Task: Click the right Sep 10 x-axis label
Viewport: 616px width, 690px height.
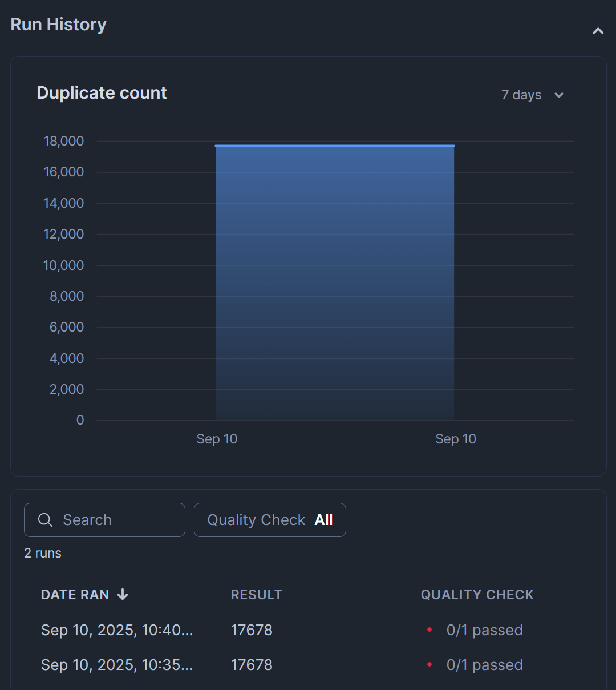Action: click(456, 439)
